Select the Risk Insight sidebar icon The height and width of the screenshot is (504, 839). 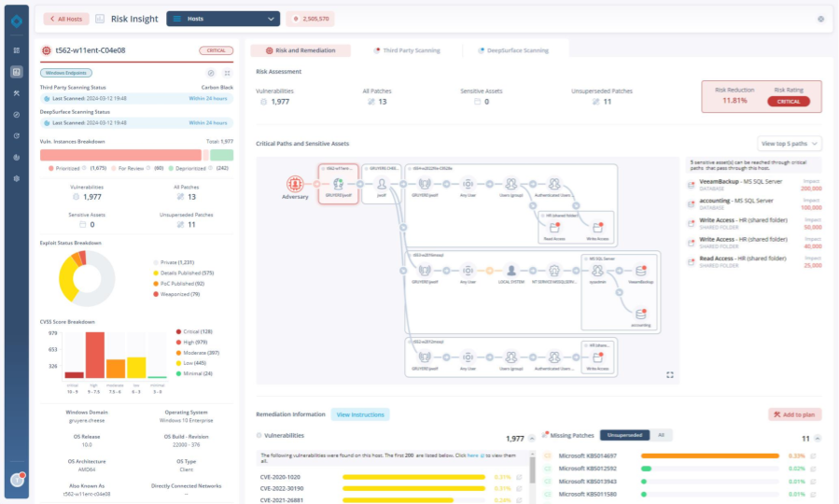17,72
